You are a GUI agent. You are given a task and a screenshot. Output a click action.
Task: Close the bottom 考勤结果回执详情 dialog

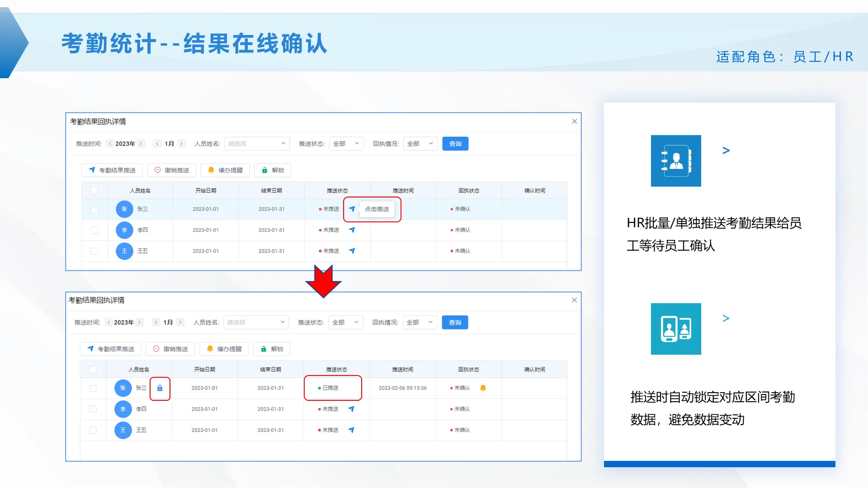click(x=574, y=300)
